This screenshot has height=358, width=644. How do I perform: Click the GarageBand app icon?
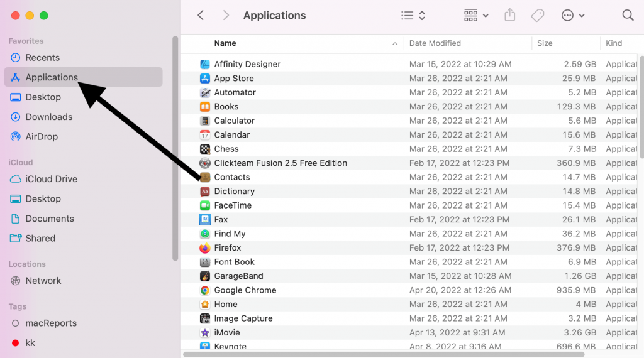click(x=205, y=276)
